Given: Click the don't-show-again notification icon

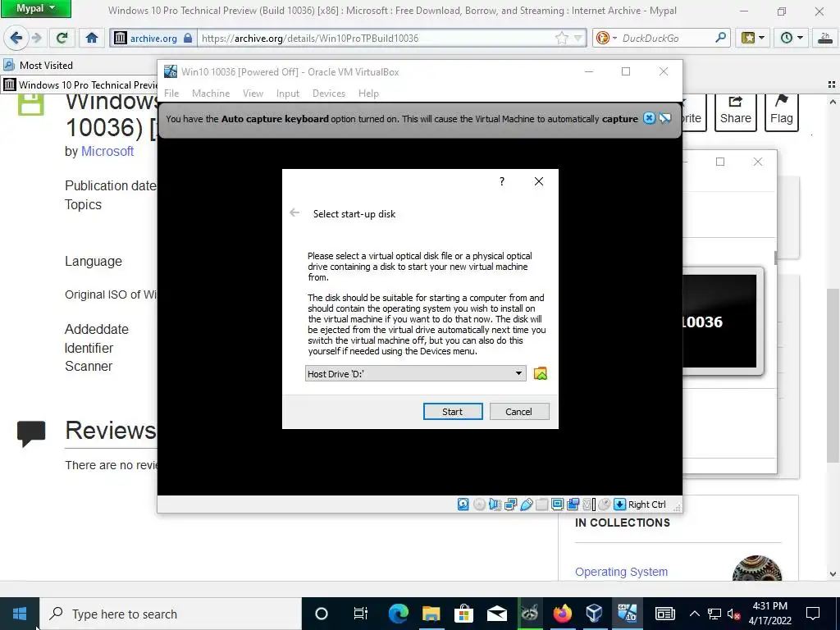Looking at the screenshot, I should pos(664,118).
